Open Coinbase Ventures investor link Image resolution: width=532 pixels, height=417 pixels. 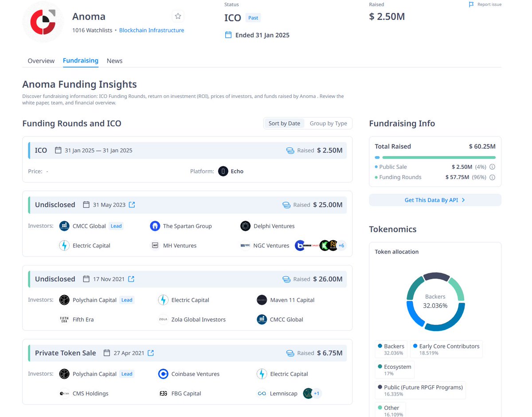(x=196, y=374)
